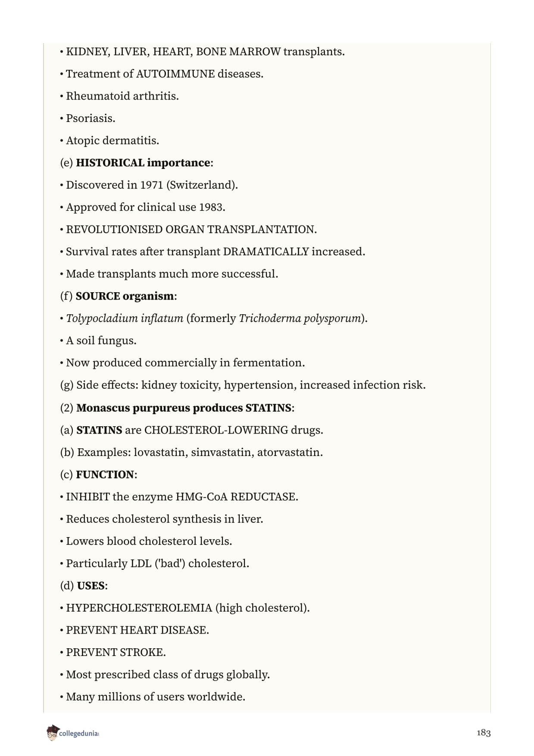Click page number 183
The height and width of the screenshot is (756, 534).
484,733
